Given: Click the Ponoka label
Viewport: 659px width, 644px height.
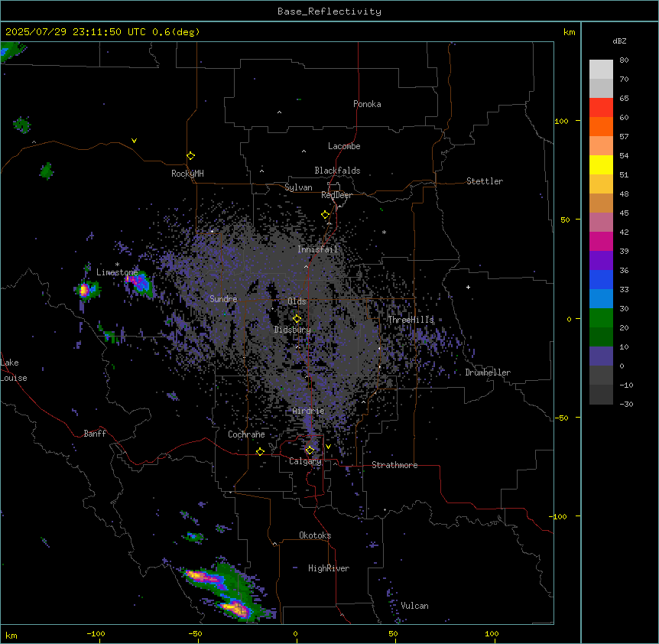Looking at the screenshot, I should click(x=367, y=104).
